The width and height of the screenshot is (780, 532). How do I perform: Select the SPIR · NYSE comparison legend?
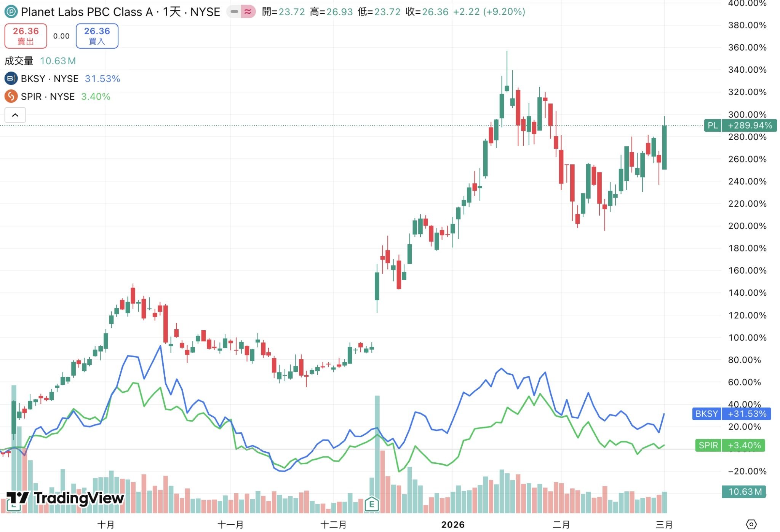[x=48, y=97]
